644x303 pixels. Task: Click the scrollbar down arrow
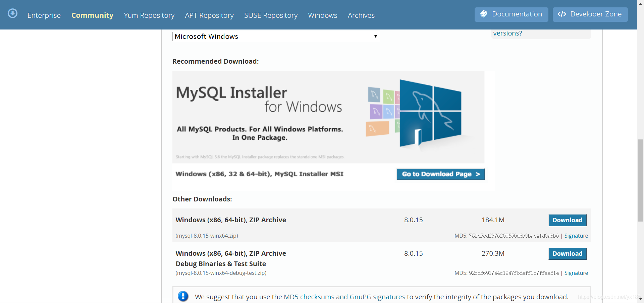coord(640,299)
